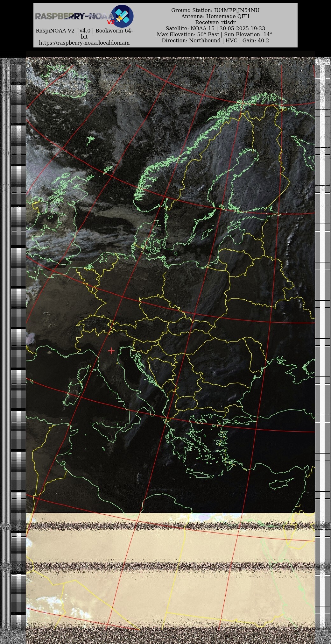
Task: Select the 'Satellite: NOAA 15 | 30-05-2025 19:33' line
Action: pos(215,29)
